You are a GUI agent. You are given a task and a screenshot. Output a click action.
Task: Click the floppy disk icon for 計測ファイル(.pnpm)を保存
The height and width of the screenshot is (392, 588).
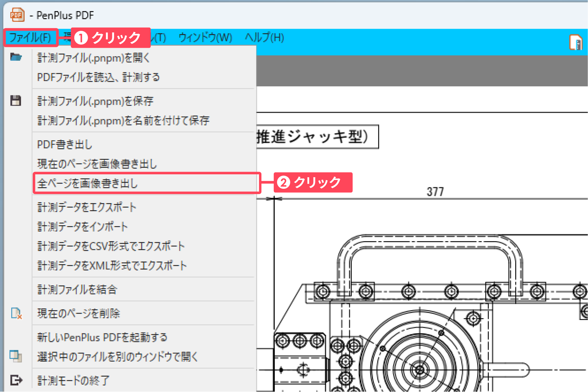pyautogui.click(x=16, y=101)
